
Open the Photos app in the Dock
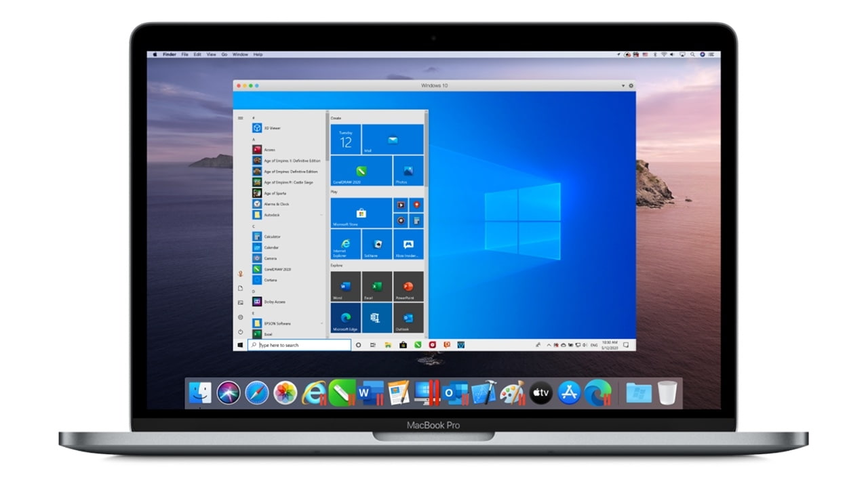[x=285, y=392]
